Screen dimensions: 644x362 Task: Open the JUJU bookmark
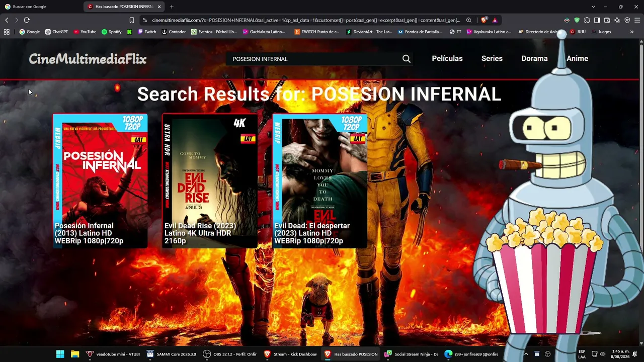578,32
